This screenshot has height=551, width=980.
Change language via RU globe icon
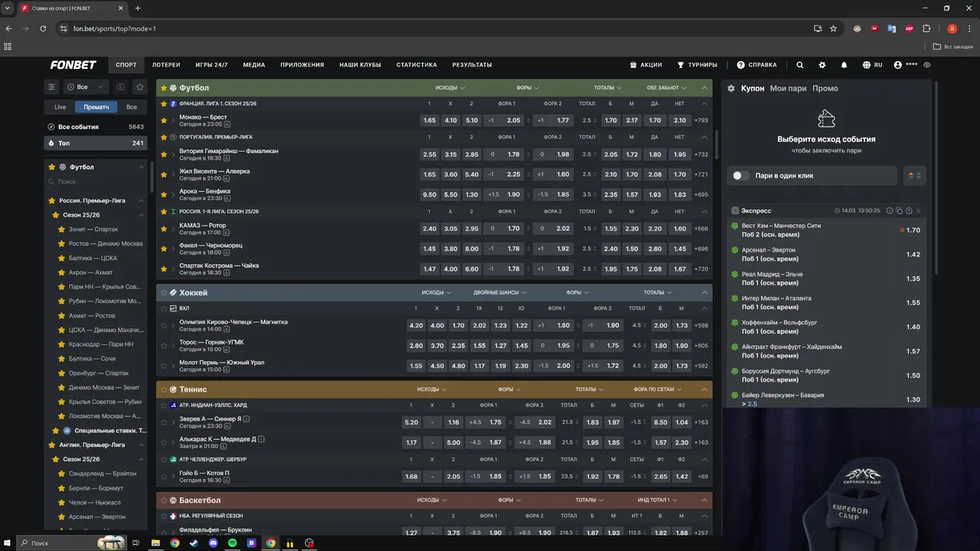coord(872,65)
